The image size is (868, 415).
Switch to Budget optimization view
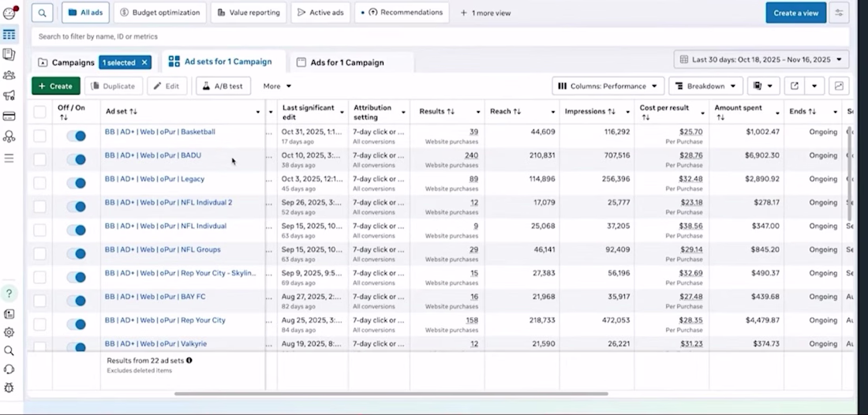[160, 13]
